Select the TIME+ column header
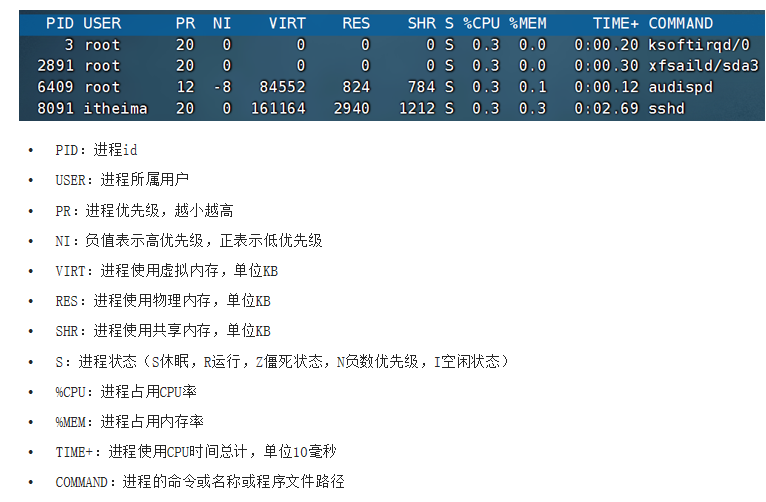 coord(615,23)
